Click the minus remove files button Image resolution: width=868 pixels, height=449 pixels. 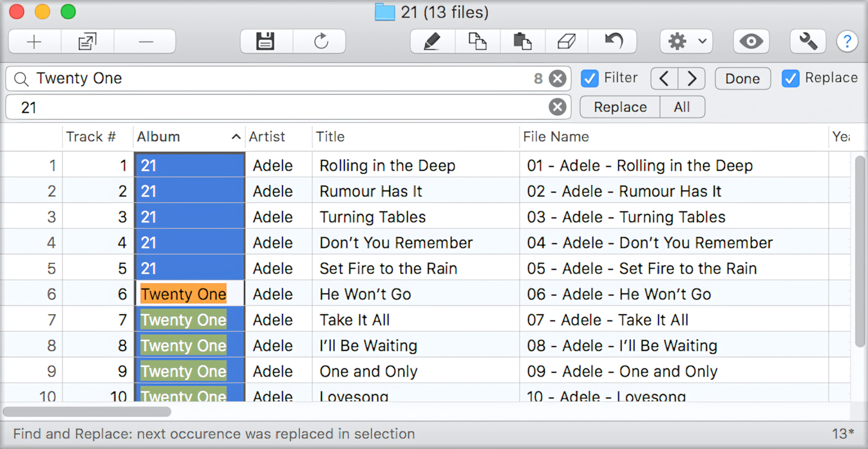[x=146, y=42]
